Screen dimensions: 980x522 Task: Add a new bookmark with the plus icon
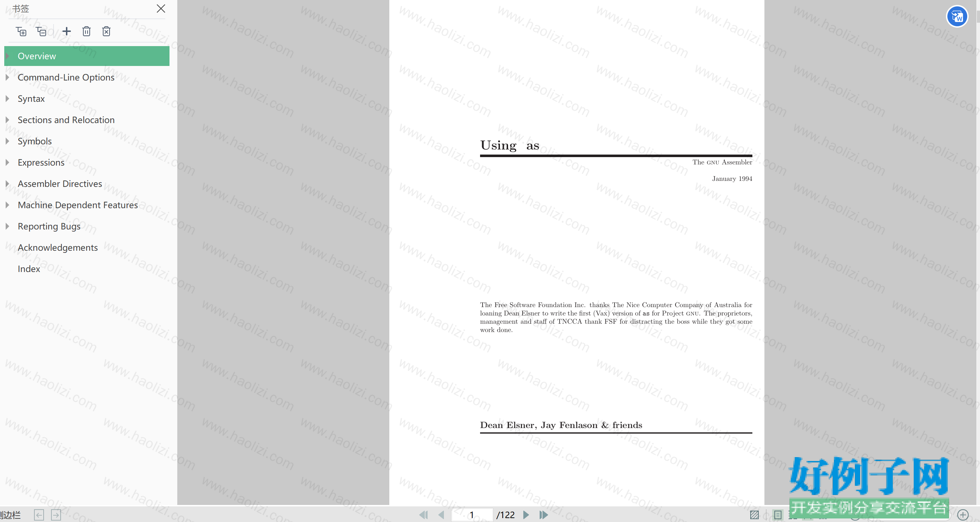pyautogui.click(x=67, y=31)
